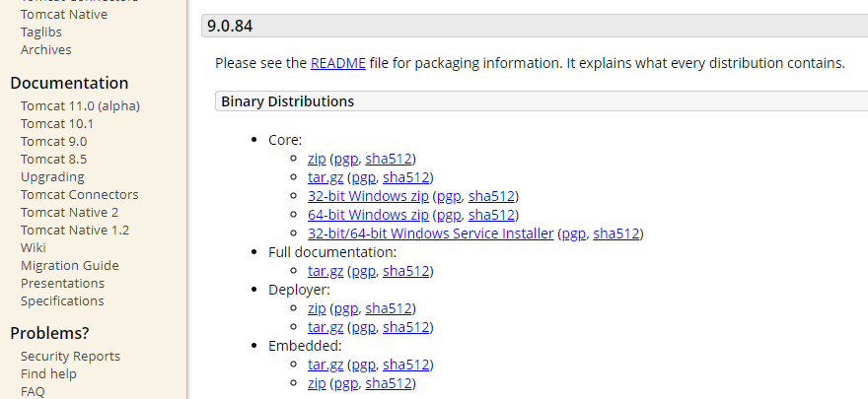Open Tomcat 9.0 documentation
This screenshot has width=868, height=399.
click(x=53, y=142)
